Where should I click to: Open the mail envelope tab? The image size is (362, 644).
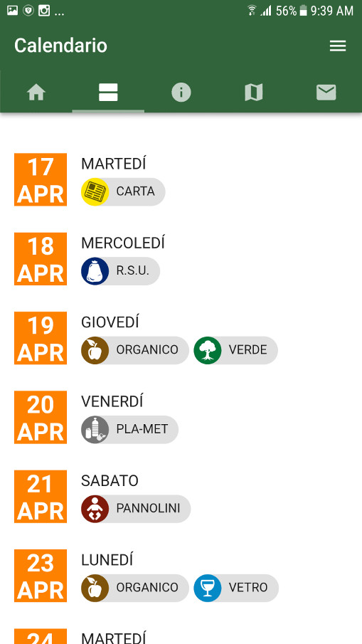point(326,93)
